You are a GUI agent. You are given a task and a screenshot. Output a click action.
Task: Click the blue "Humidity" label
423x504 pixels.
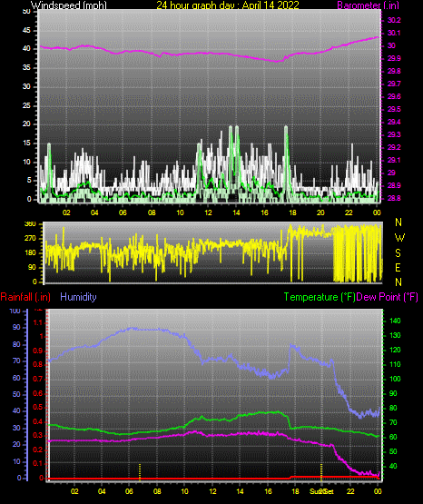tap(78, 297)
